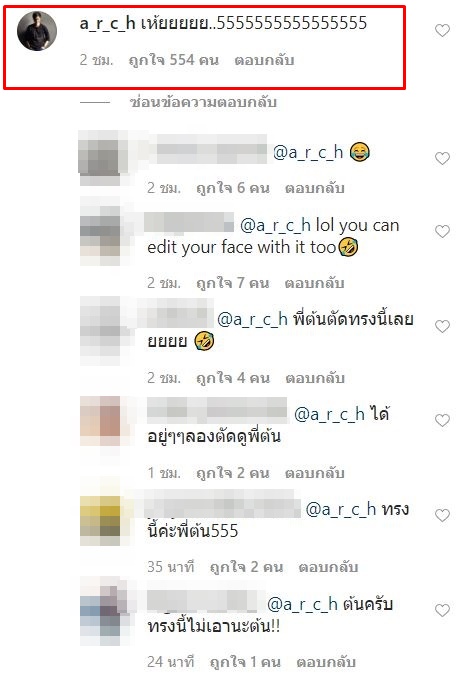The height and width of the screenshot is (680, 476).
Task: Reply to the comment posted 24 นาที ago
Action: point(326,662)
